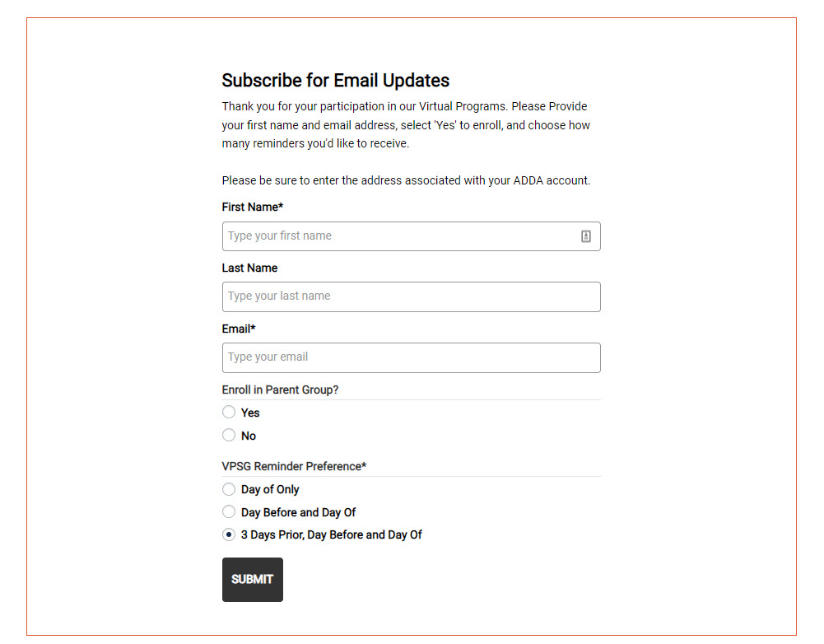Choose Yes for Enroll in Parent Group
The image size is (824, 644).
tap(229, 413)
